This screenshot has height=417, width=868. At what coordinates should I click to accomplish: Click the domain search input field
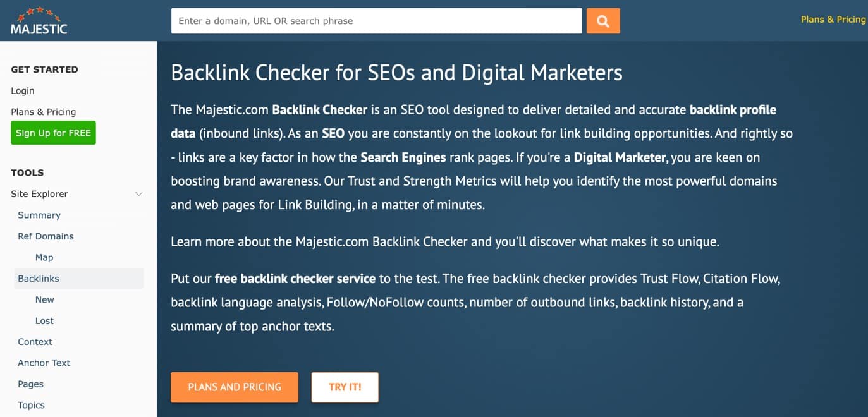tap(376, 21)
